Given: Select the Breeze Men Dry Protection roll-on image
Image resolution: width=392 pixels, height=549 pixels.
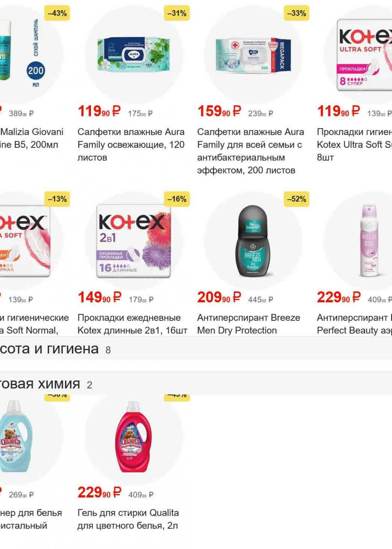Looking at the screenshot, I should pyautogui.click(x=253, y=241).
